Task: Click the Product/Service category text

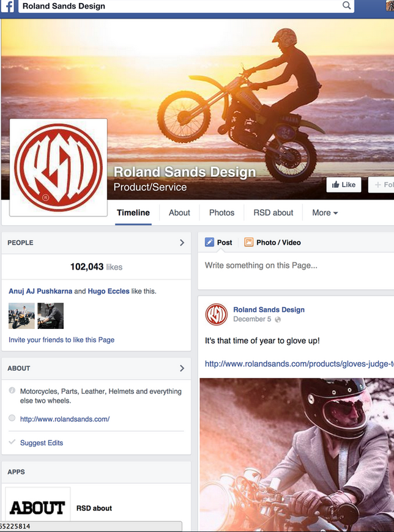Action: tap(150, 187)
